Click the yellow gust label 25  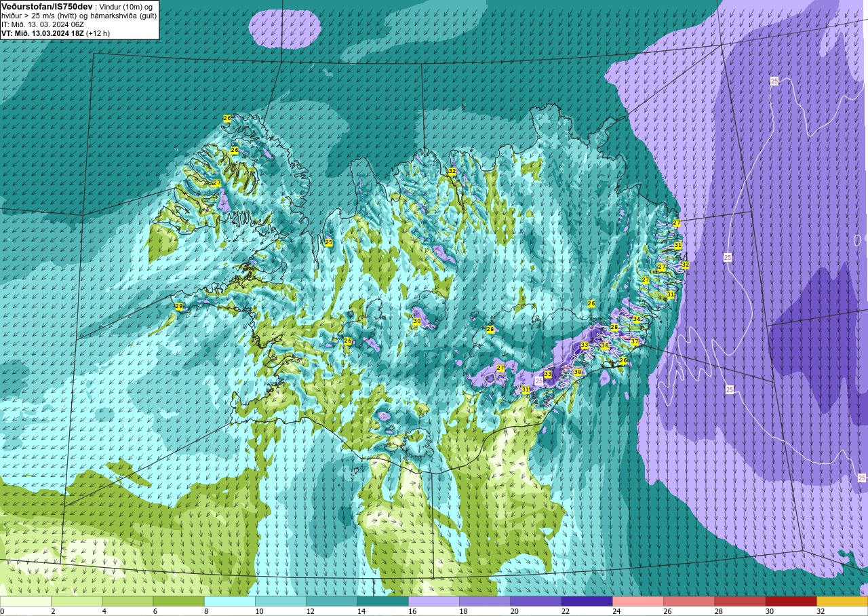[x=329, y=242]
